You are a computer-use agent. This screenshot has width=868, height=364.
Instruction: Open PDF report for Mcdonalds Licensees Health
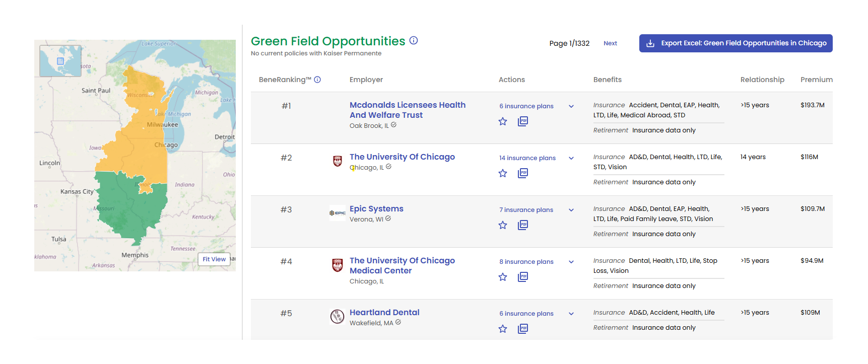click(x=523, y=121)
